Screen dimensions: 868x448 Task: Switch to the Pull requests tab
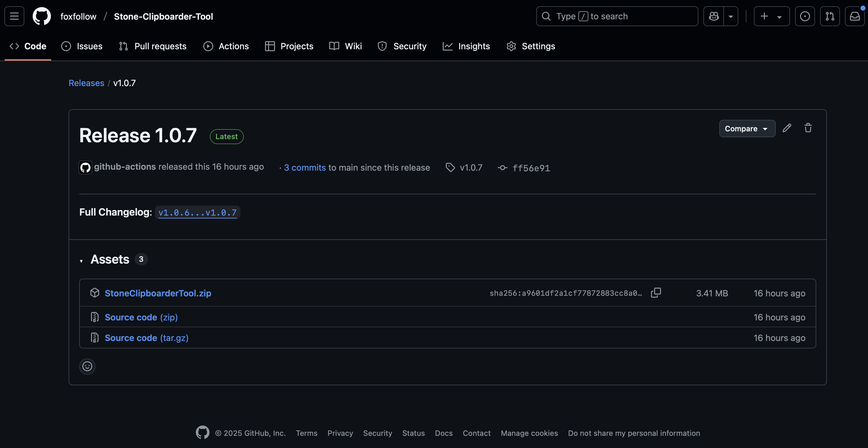(153, 46)
